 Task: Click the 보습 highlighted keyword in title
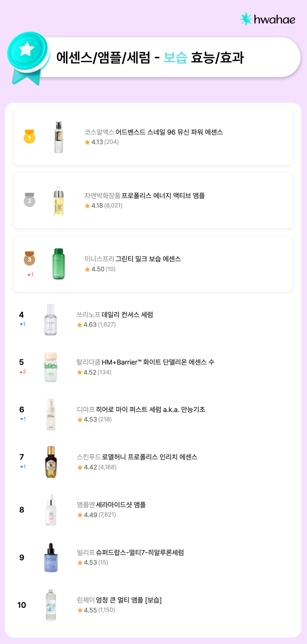pyautogui.click(x=175, y=58)
